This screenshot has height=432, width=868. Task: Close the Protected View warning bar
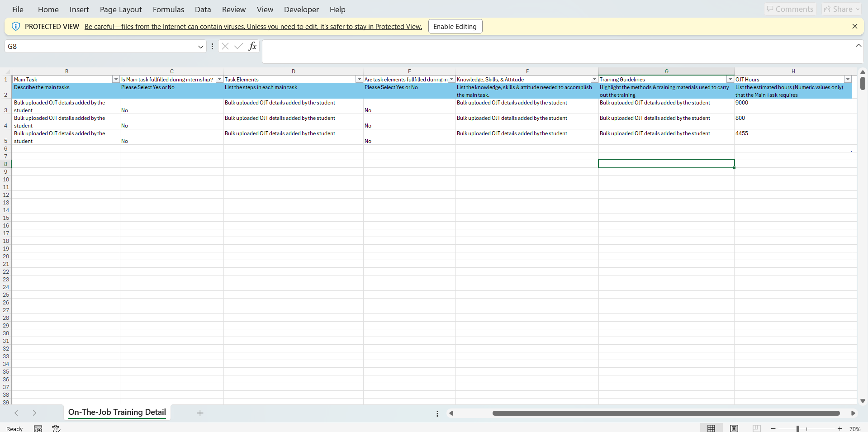(x=854, y=26)
